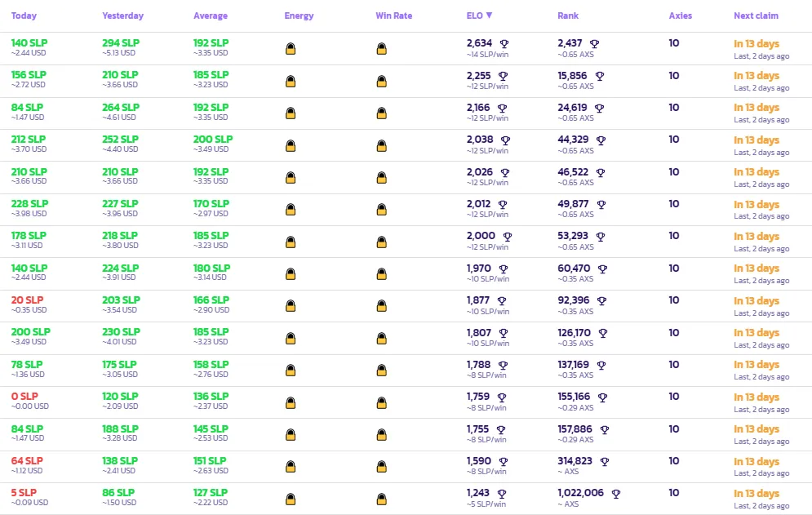Select rank value 314,823

(575, 461)
